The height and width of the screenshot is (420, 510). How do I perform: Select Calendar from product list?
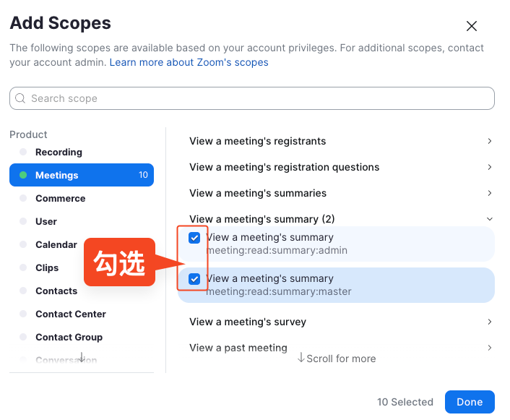click(x=56, y=245)
